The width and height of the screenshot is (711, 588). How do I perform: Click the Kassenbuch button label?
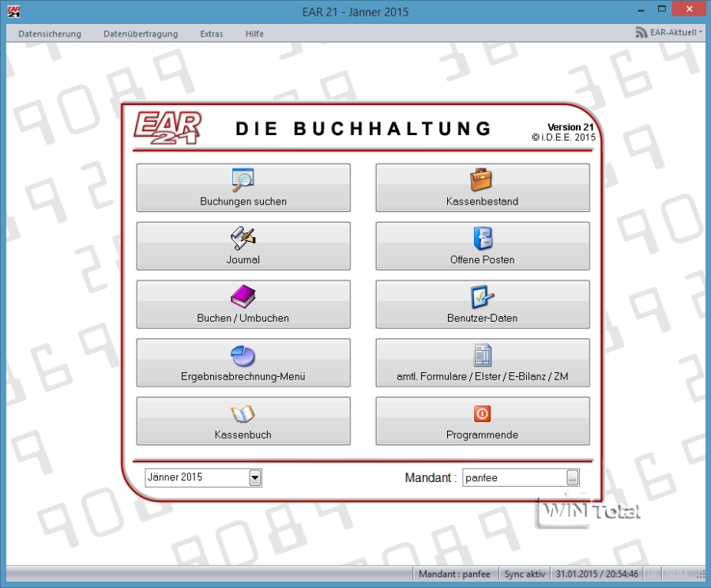(x=243, y=435)
